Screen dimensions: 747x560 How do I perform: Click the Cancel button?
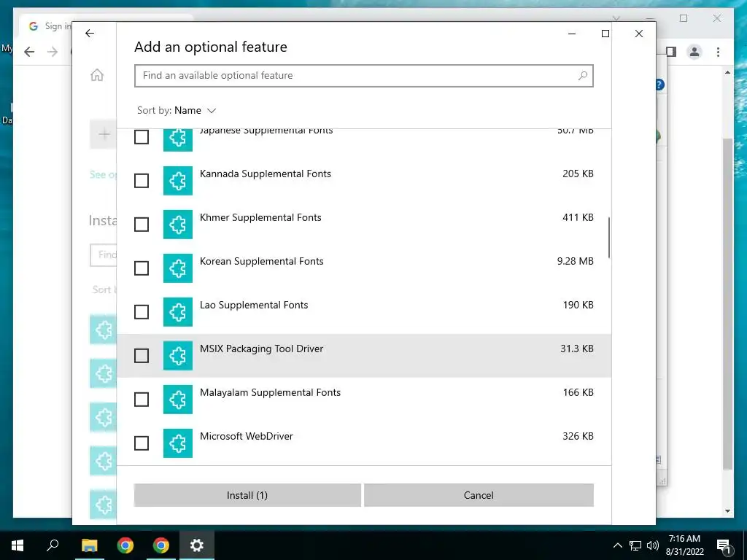click(x=479, y=495)
